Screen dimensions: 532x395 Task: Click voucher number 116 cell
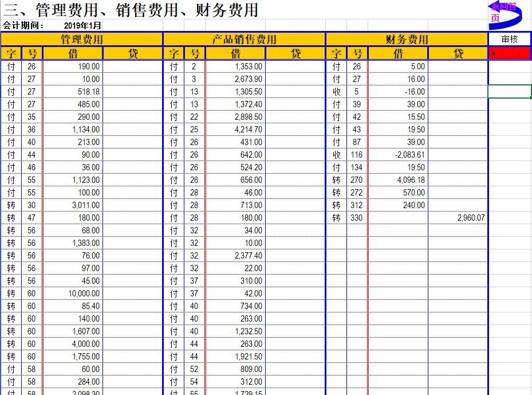[x=357, y=155]
